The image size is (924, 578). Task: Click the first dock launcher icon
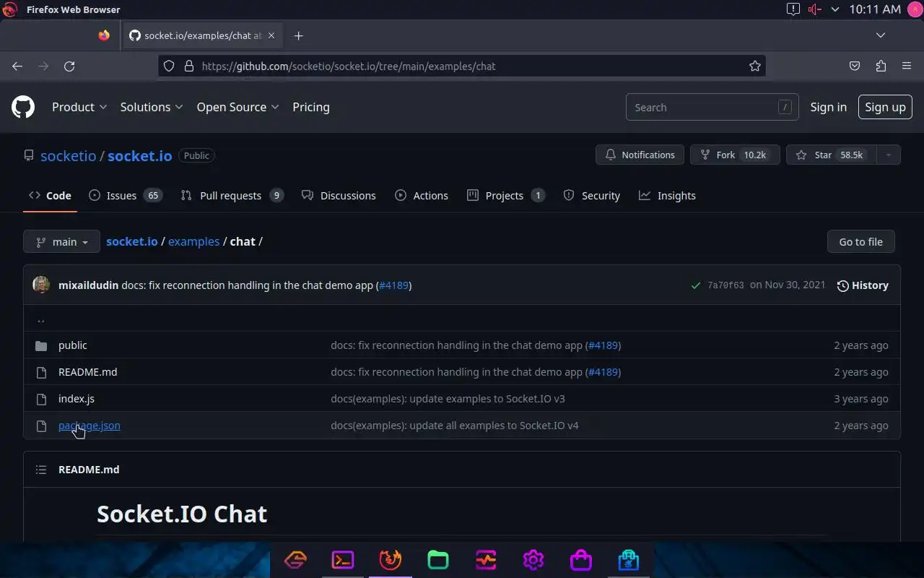[295, 560]
